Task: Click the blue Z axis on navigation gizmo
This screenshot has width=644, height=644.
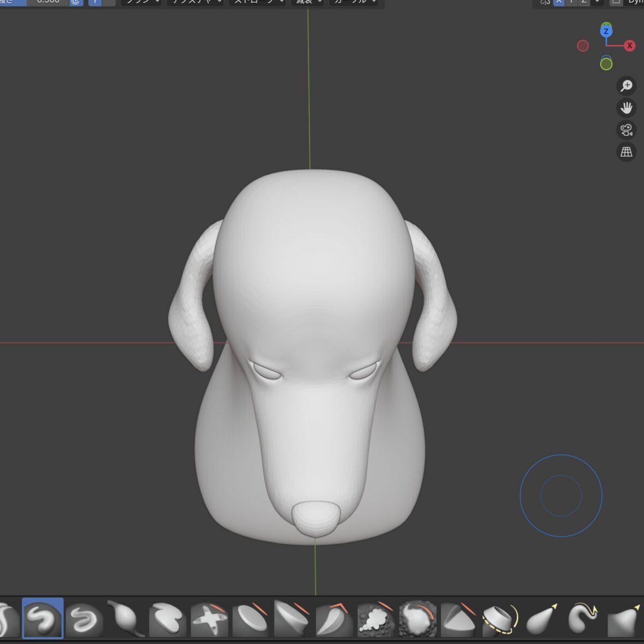Action: (606, 31)
